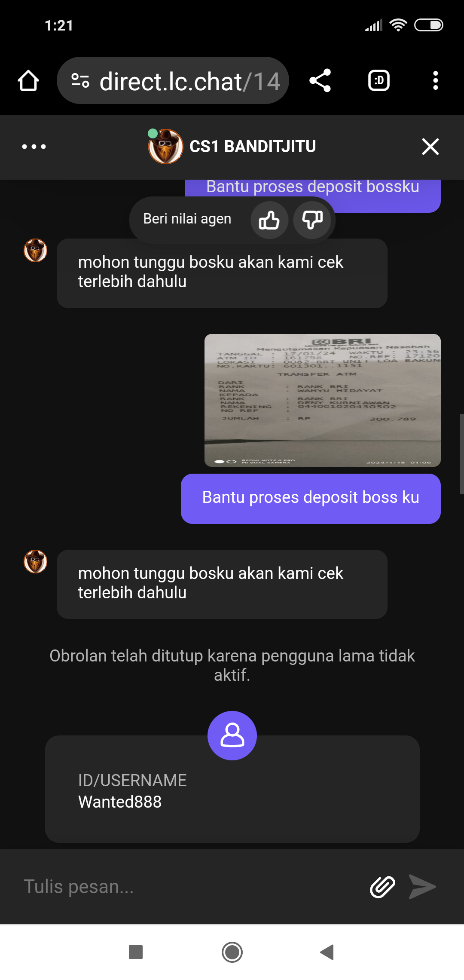Open the tab switcher icon
Image resolution: width=464 pixels, height=980 pixels.
[x=379, y=80]
